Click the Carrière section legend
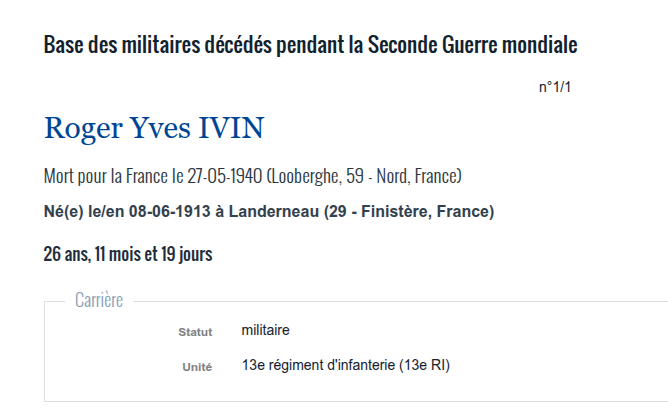Viewport: 668px width, 410px height. pyautogui.click(x=99, y=300)
